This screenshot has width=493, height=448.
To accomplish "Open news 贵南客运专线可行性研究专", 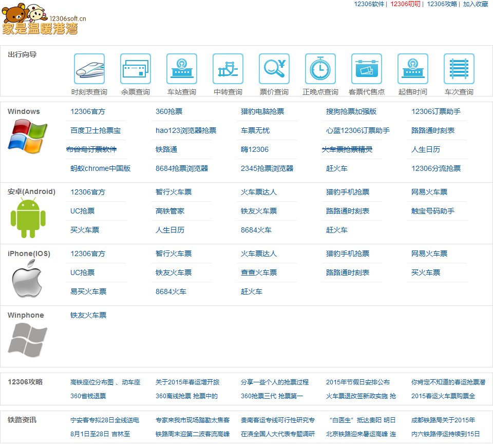I will pos(278,420).
